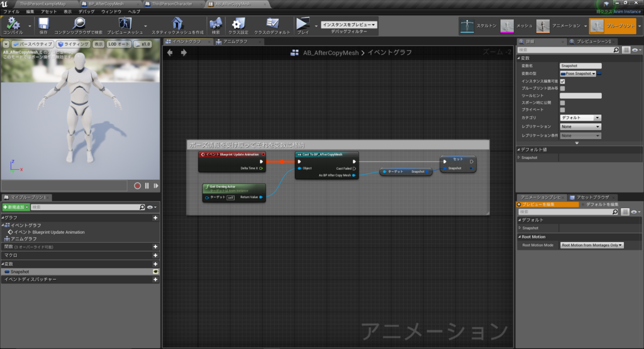The width and height of the screenshot is (644, 349).
Task: Click the Save toolbar icon
Action: pyautogui.click(x=43, y=24)
